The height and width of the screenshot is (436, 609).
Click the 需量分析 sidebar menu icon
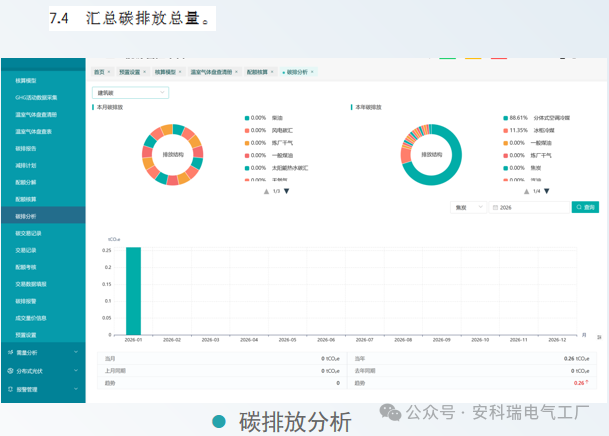pyautogui.click(x=9, y=352)
